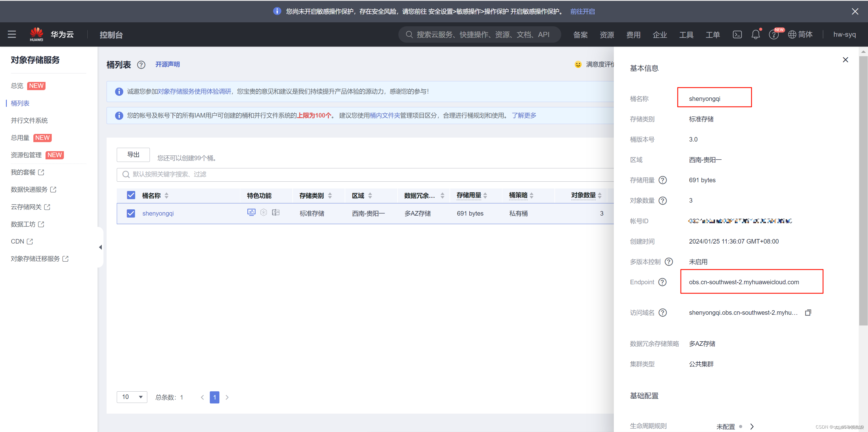Viewport: 868px width, 432px height.
Task: Close the basic info side panel
Action: pos(845,60)
